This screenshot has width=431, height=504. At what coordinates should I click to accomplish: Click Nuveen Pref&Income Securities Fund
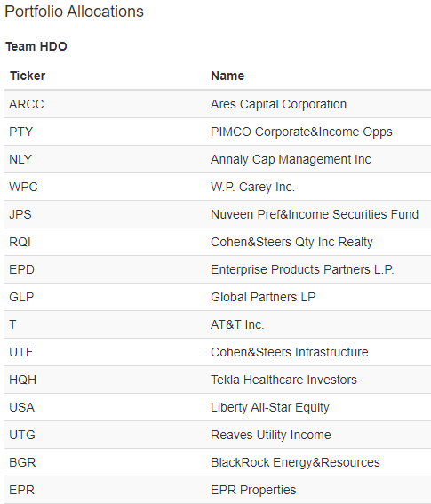pos(315,214)
